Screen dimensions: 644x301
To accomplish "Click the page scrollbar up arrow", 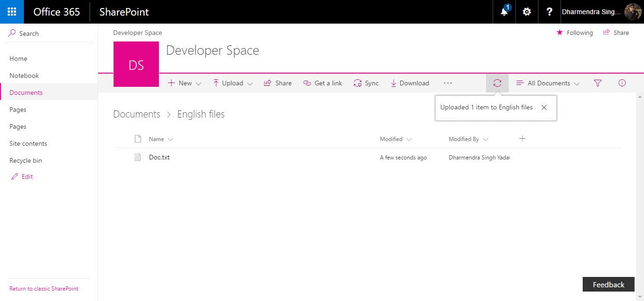I will [640, 96].
